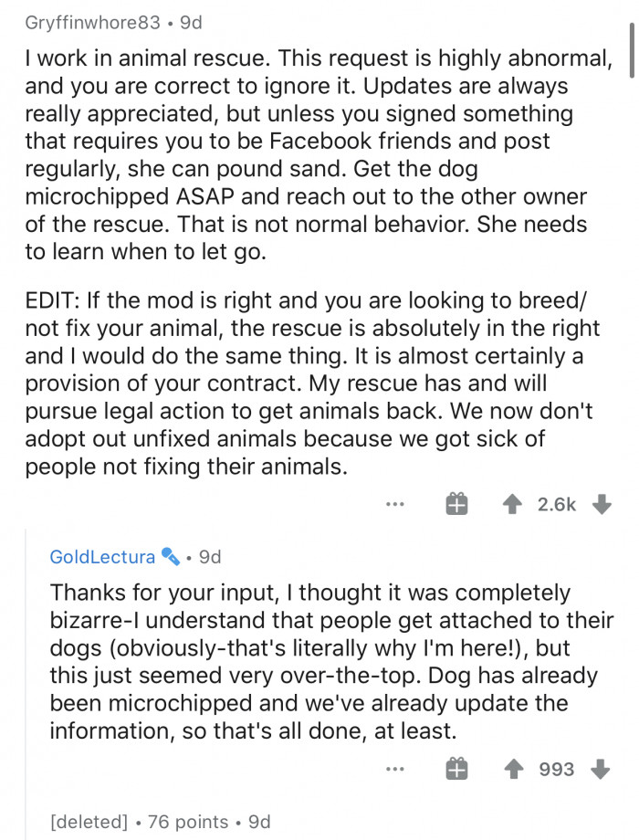Open GoldLectura's user profile

pyautogui.click(x=102, y=556)
